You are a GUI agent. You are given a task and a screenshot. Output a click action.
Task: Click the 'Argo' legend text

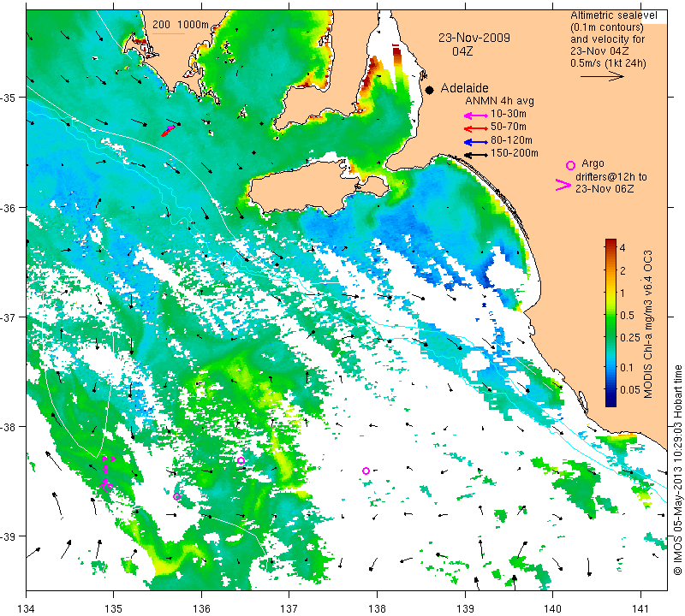click(x=593, y=163)
